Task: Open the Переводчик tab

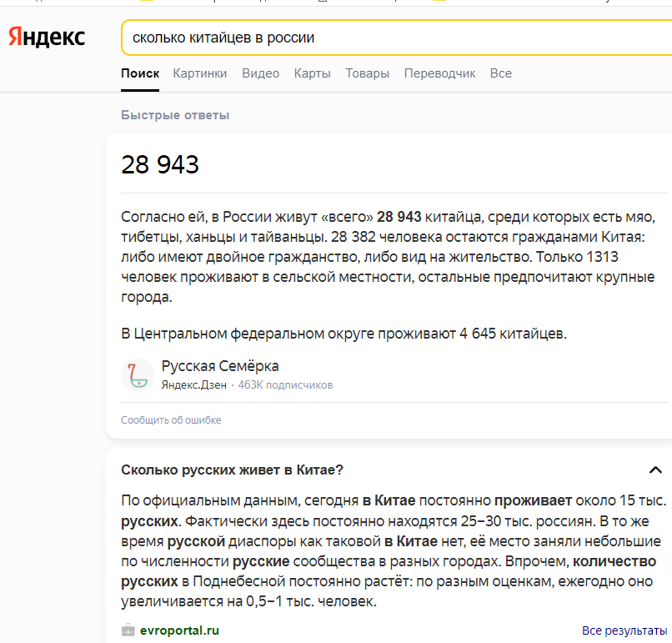Action: [x=439, y=73]
